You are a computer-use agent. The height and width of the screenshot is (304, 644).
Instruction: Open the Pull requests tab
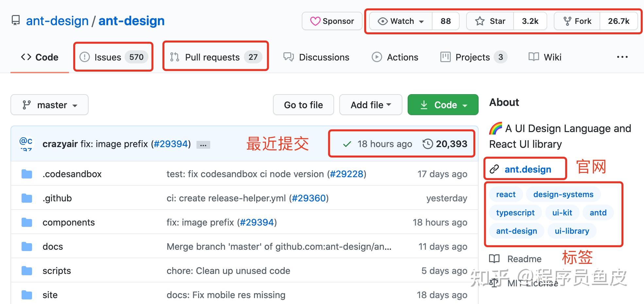pos(216,57)
